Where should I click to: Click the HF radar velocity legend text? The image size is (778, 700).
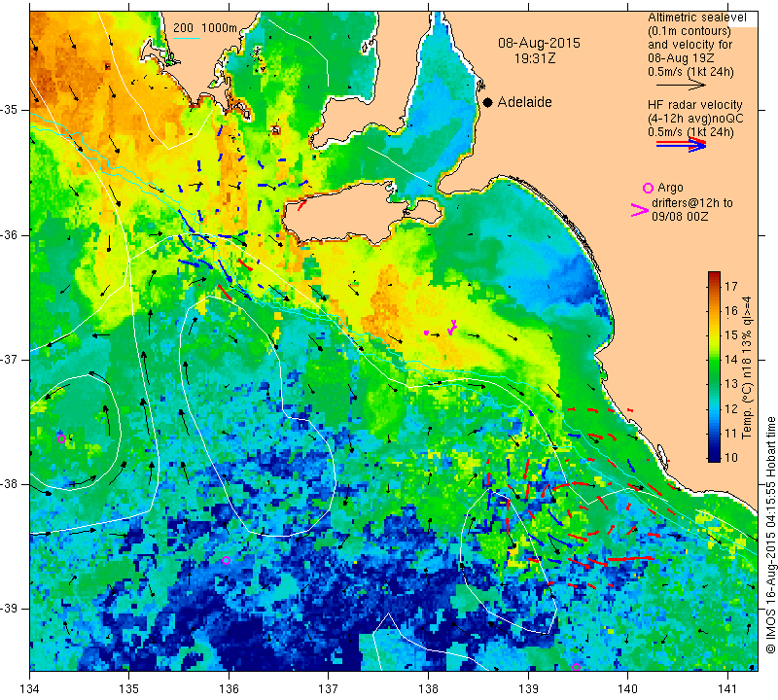coord(694,105)
